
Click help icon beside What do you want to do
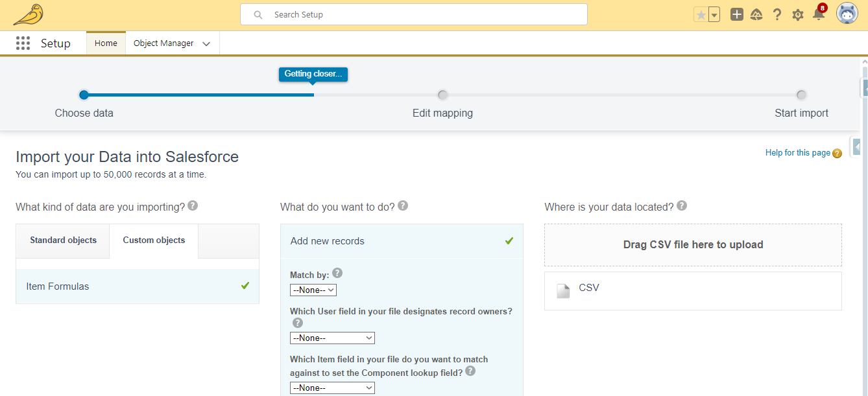pos(403,205)
